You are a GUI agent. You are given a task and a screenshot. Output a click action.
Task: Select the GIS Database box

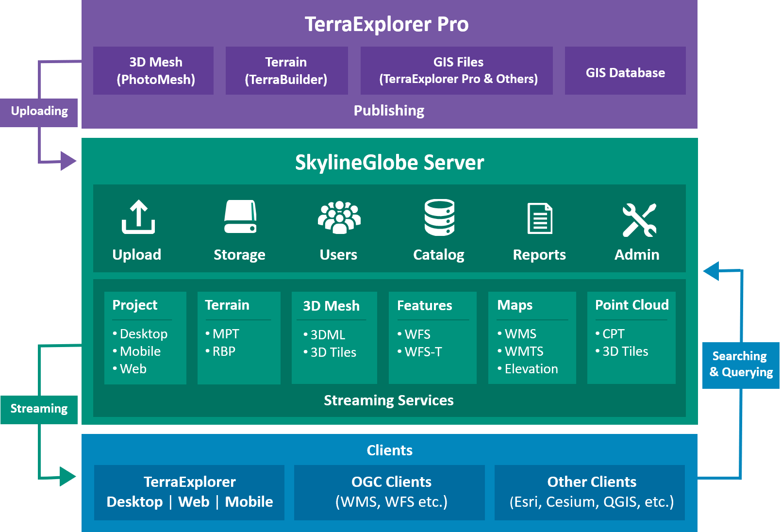pyautogui.click(x=625, y=71)
